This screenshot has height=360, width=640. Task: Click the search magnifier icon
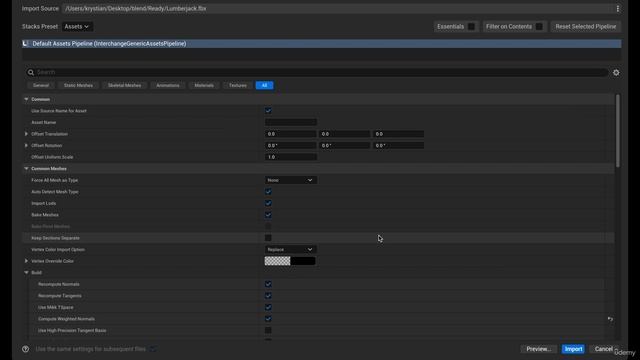tap(31, 72)
